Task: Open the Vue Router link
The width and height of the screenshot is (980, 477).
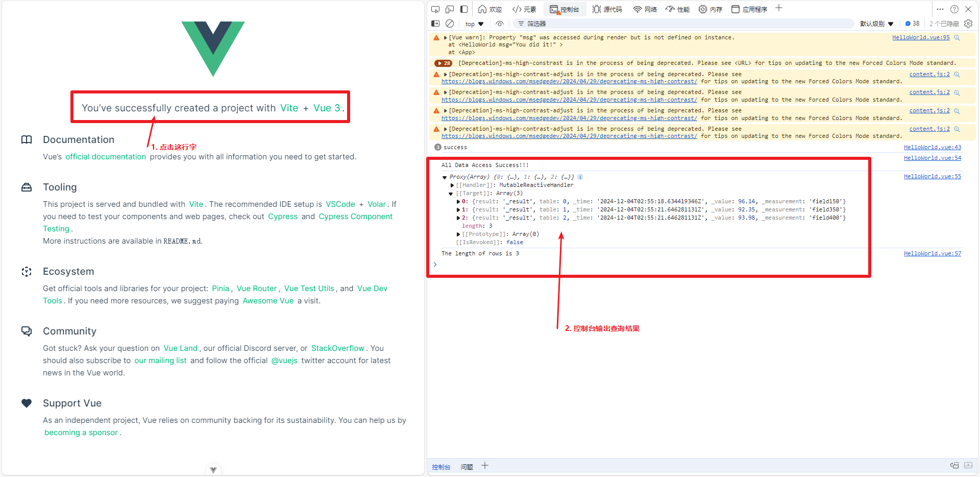Action: click(257, 289)
